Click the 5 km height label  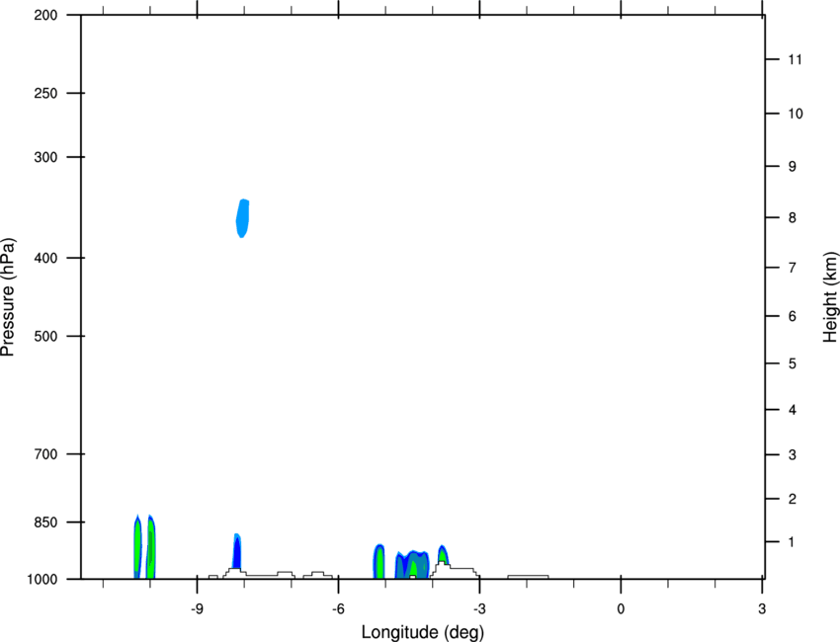tap(793, 363)
